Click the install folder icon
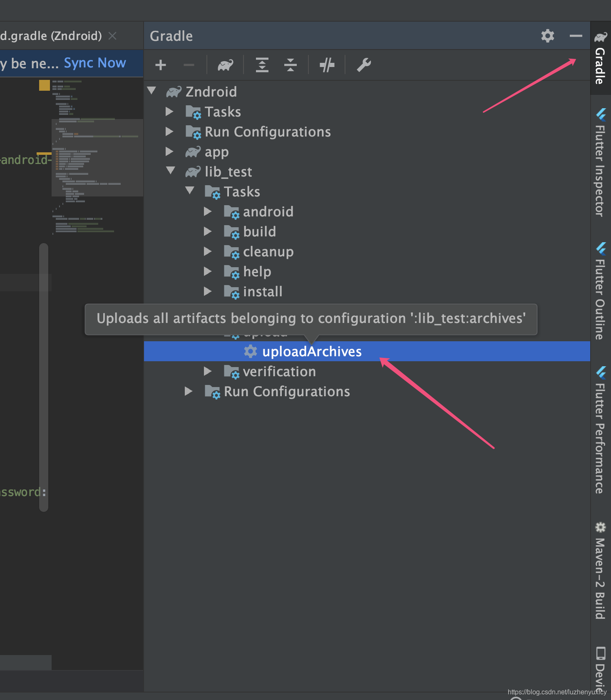611x700 pixels. [x=231, y=292]
